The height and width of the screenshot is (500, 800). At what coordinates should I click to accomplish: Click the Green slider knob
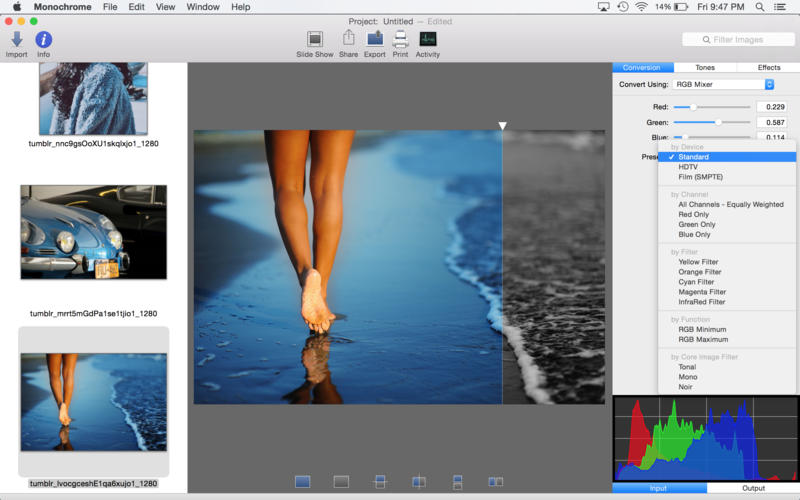718,122
